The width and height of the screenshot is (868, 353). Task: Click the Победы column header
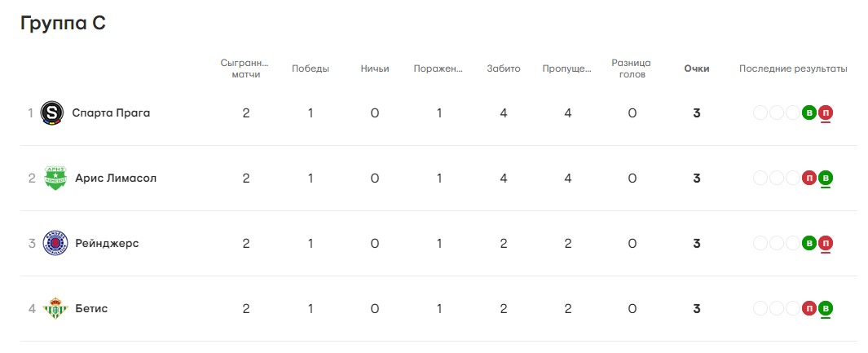coord(311,68)
